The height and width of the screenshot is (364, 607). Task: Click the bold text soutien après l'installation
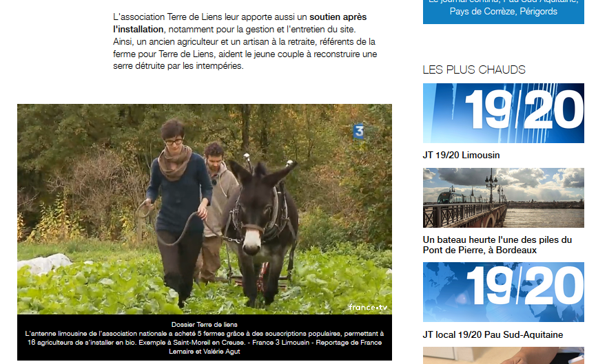(x=240, y=23)
